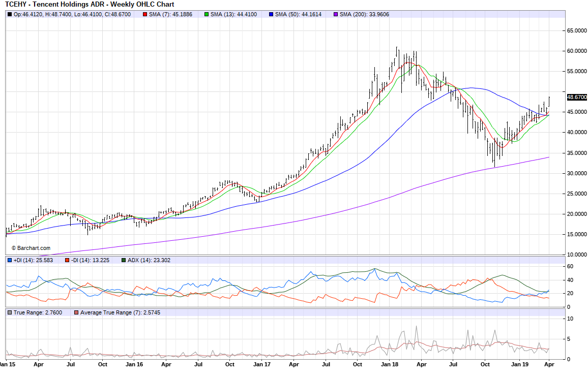
Task: Click the +DI (14): 25.583 label
Action: point(34,260)
